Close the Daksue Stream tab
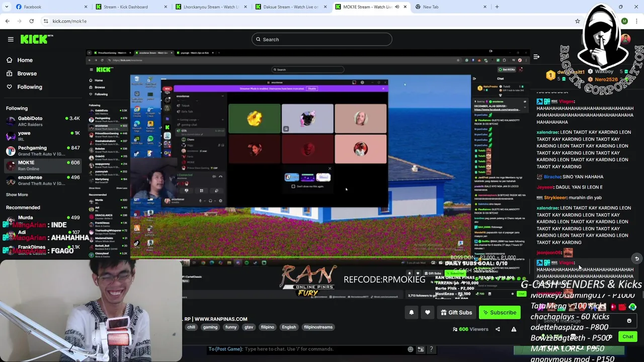The height and width of the screenshot is (362, 644). coord(325,7)
